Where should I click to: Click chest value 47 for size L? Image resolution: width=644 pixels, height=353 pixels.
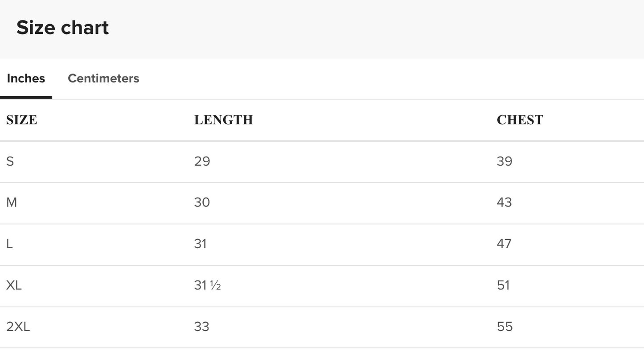click(x=504, y=244)
